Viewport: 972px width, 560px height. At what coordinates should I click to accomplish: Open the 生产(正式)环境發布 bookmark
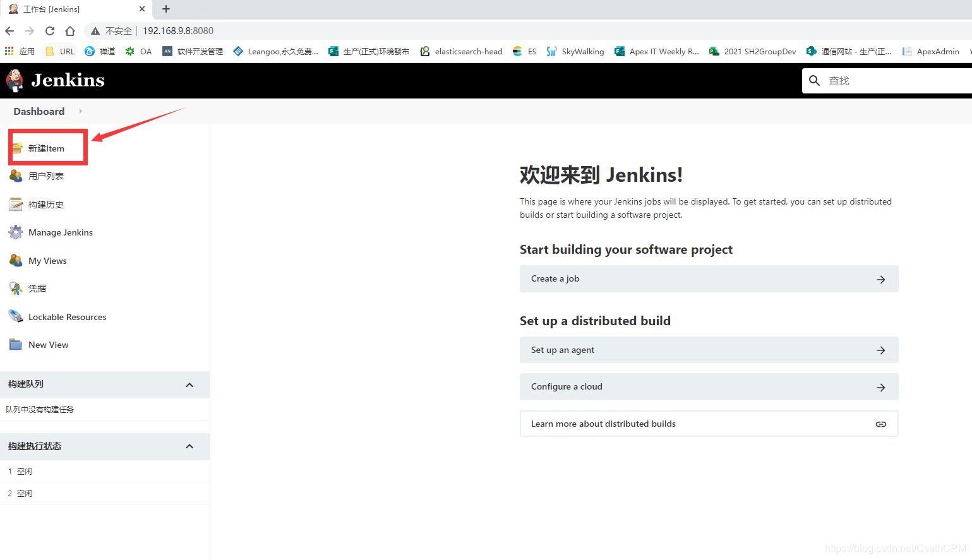click(x=369, y=51)
